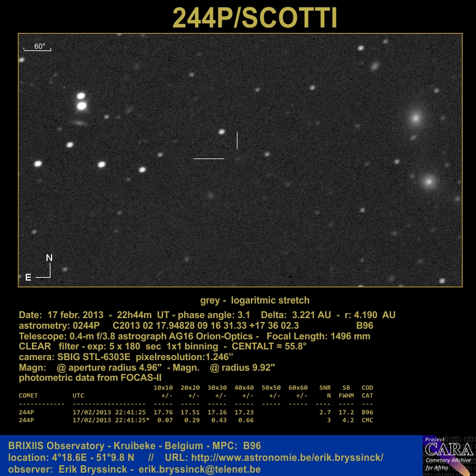The width and height of the screenshot is (476, 476).
Task: Select the date "17 febr. 2013"
Action: coord(75,315)
